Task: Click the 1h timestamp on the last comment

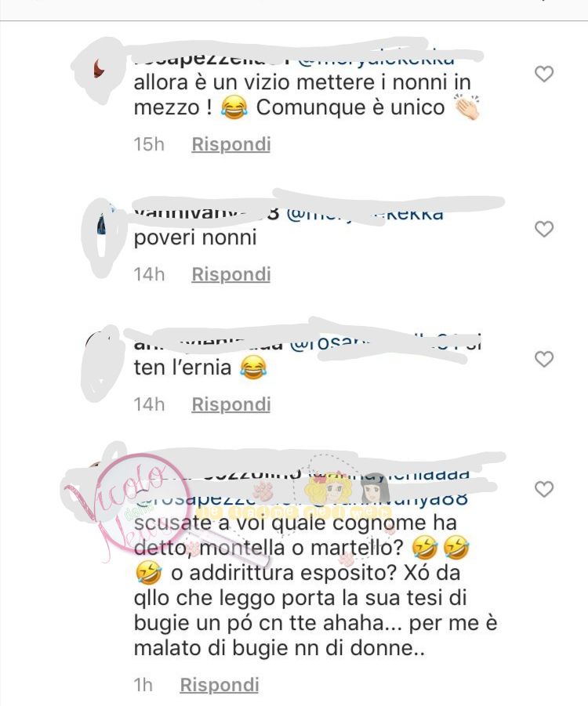Action: [143, 685]
